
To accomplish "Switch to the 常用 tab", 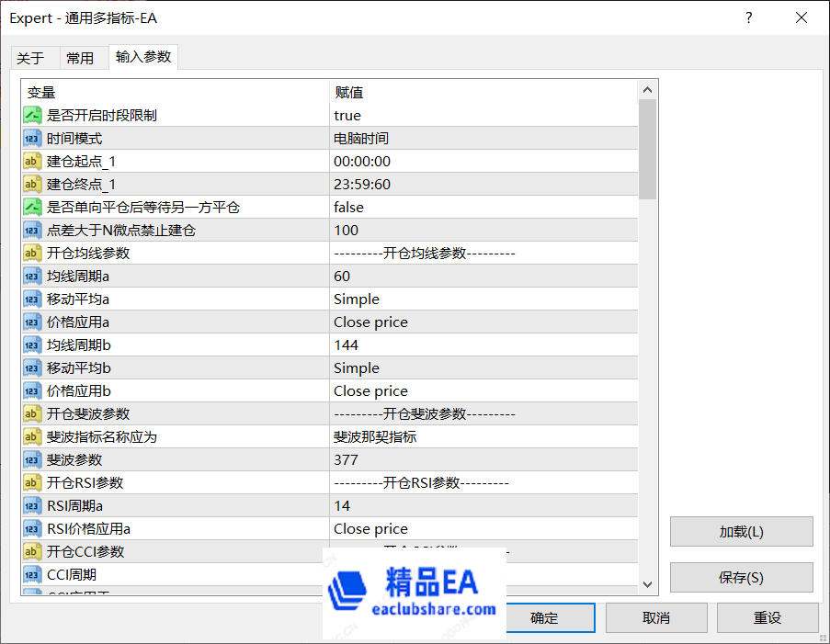I will click(x=80, y=58).
